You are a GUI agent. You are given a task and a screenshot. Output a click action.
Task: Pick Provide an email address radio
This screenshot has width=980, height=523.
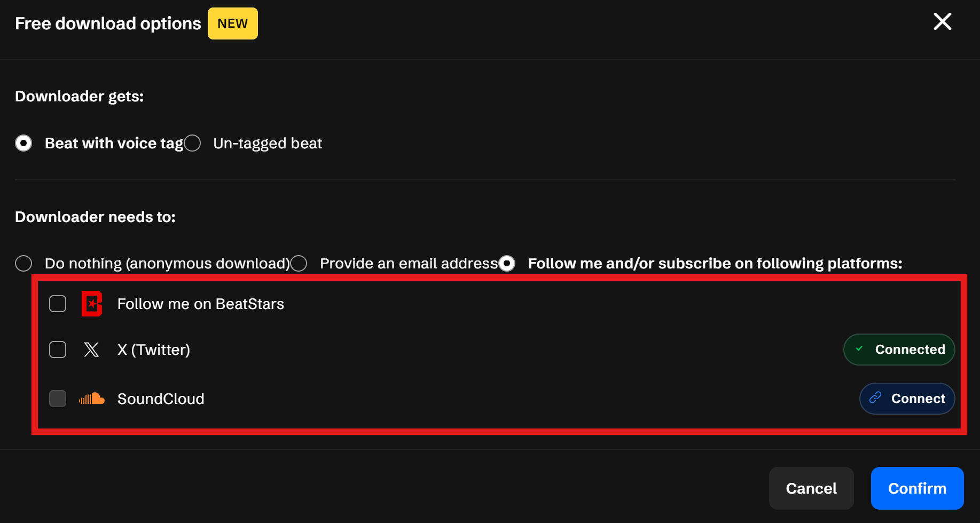click(x=299, y=263)
